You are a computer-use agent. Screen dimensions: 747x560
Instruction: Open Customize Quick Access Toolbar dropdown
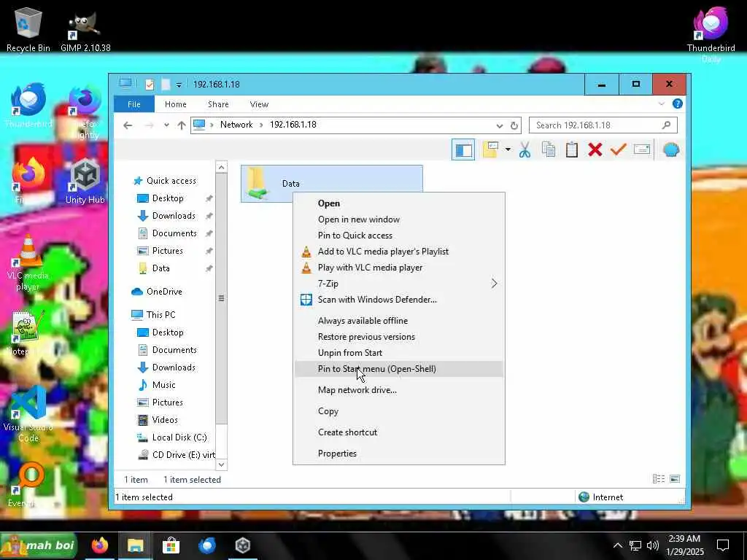(179, 85)
